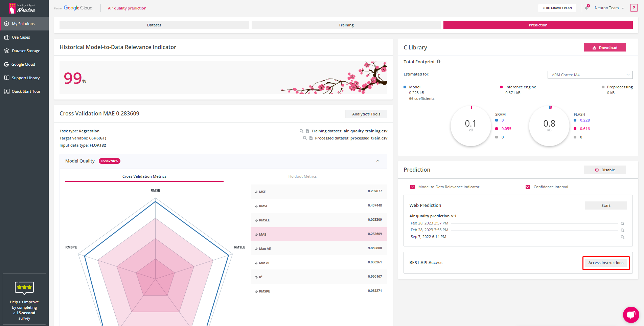Click the ZERO GRAVITY PLAN button
Image resolution: width=644 pixels, height=326 pixels.
coord(557,8)
